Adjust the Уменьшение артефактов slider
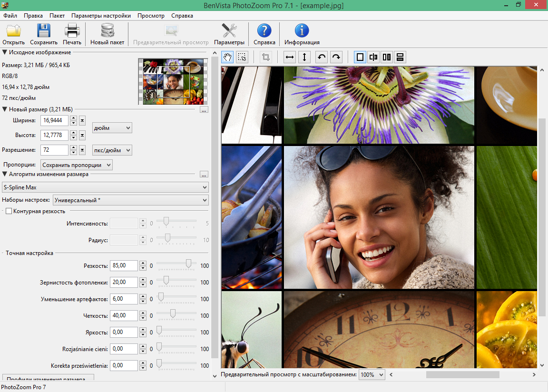 (x=161, y=297)
